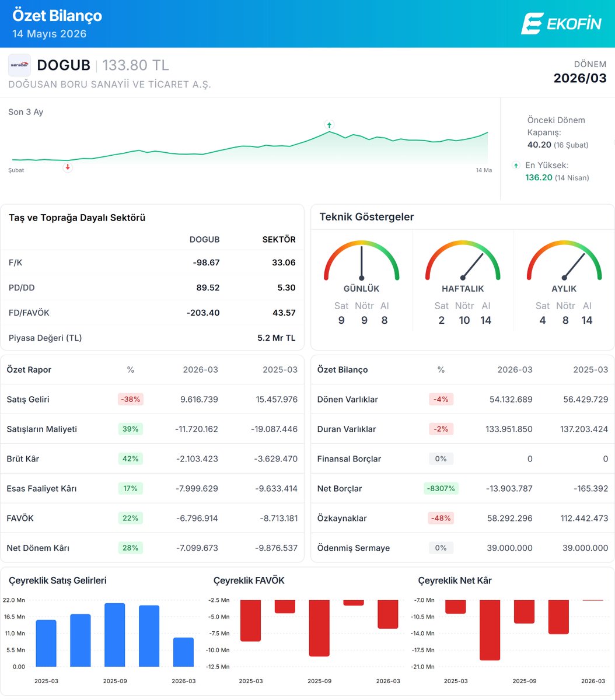
Task: Click the Özet Rapor table header
Action: [29, 370]
